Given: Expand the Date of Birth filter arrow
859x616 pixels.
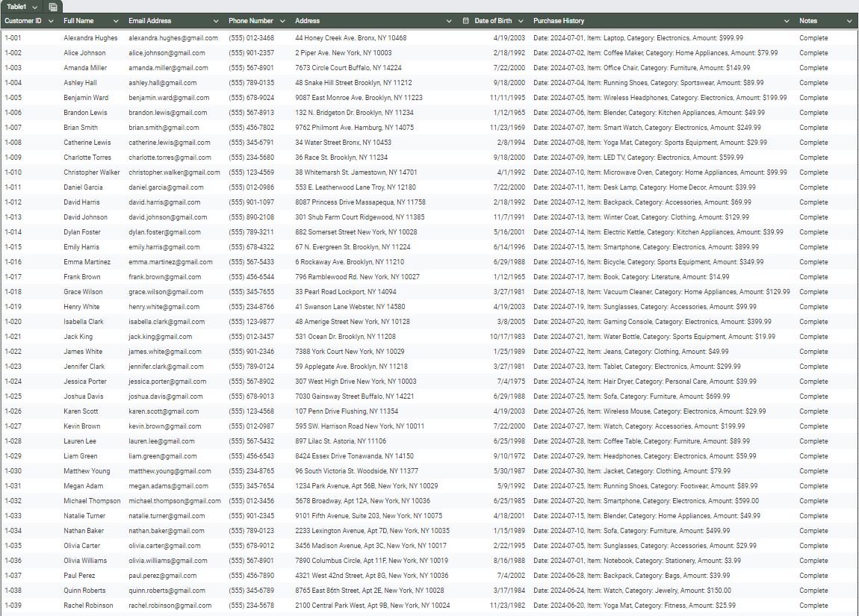Looking at the screenshot, I should pos(521,21).
